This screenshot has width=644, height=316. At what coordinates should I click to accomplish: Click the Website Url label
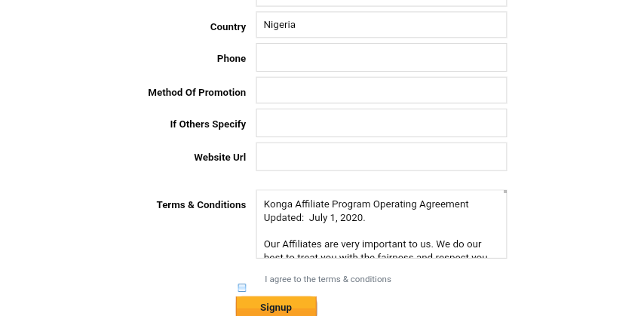[x=219, y=158]
